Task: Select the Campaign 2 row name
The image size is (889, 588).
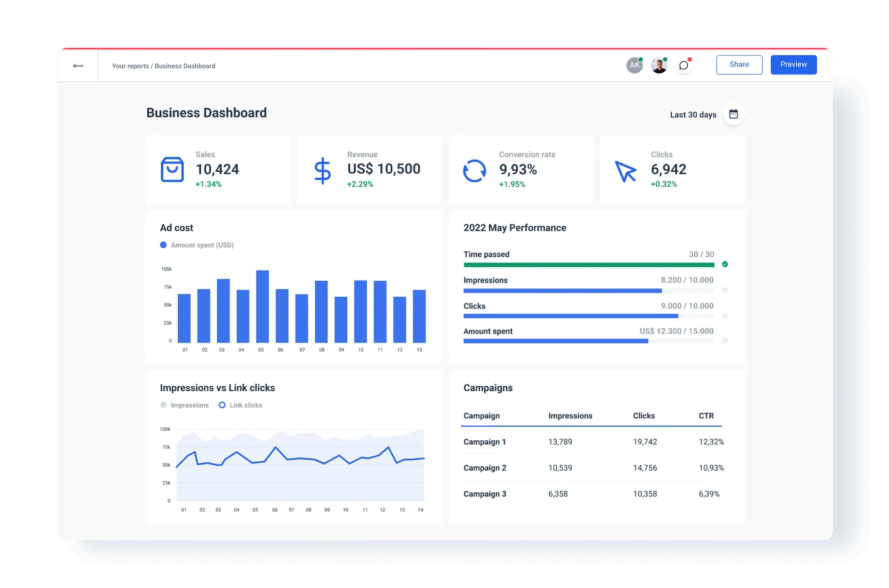Action: pyautogui.click(x=485, y=468)
